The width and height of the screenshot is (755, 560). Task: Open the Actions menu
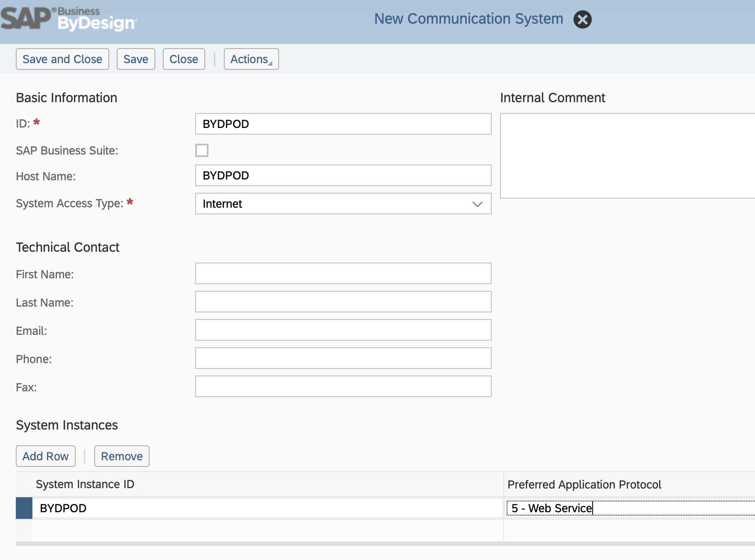(251, 59)
